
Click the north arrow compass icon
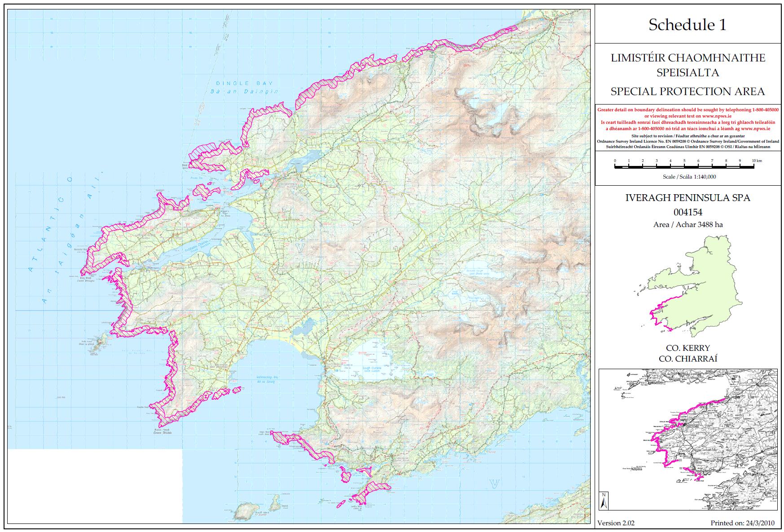(604, 500)
